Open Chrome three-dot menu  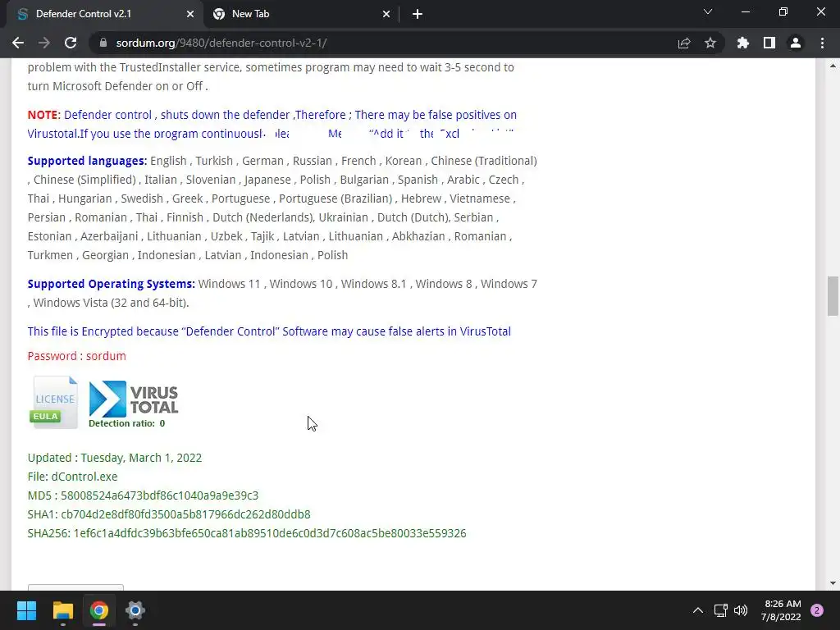click(822, 43)
